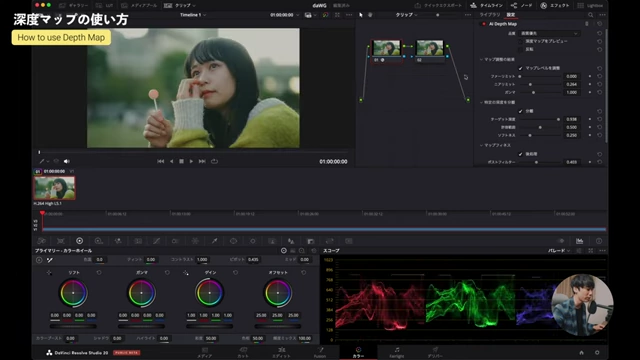
Task: Go to the デリバー page
Action: (x=435, y=353)
